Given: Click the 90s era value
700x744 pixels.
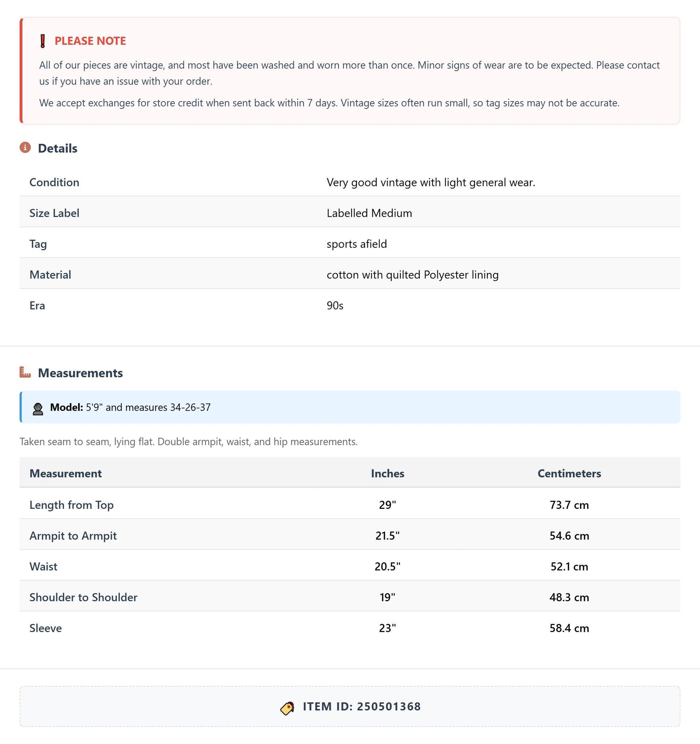Looking at the screenshot, I should pos(335,305).
